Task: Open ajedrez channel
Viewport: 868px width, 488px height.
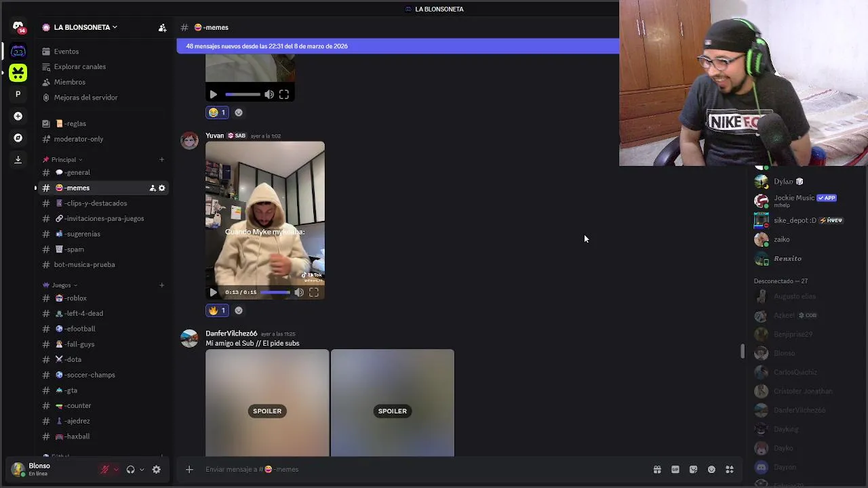Action: pos(102,421)
